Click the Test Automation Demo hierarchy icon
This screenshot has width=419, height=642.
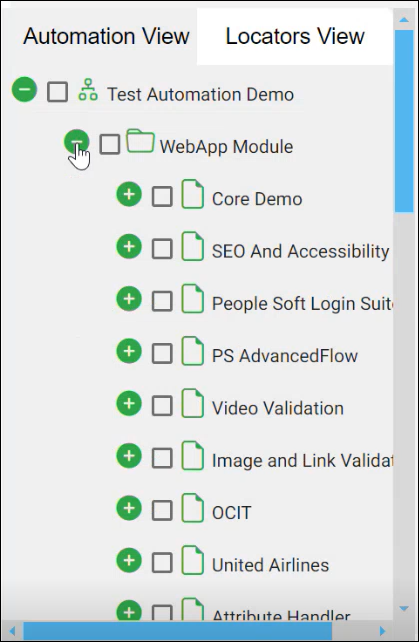click(x=88, y=90)
